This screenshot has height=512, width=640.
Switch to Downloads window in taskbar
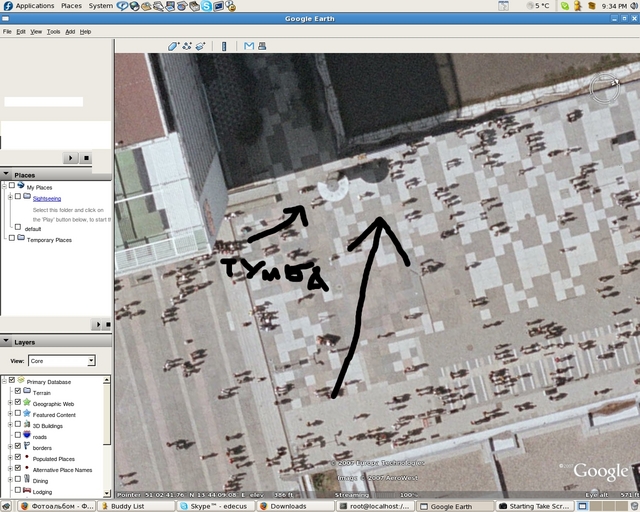(x=296, y=506)
